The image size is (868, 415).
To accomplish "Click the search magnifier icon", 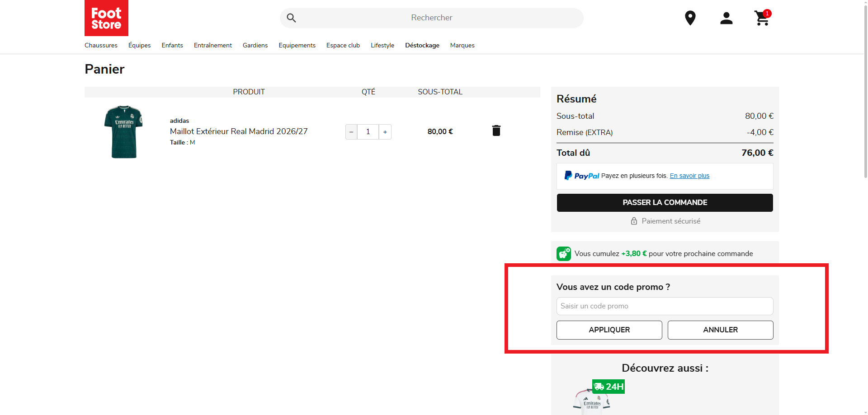I will (292, 18).
